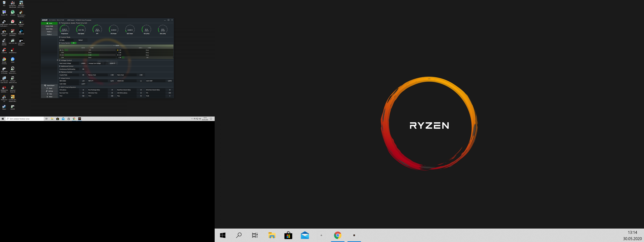The width and height of the screenshot is (644, 242).
Task: Click the gold star on core C 05
Action: coord(118,50)
